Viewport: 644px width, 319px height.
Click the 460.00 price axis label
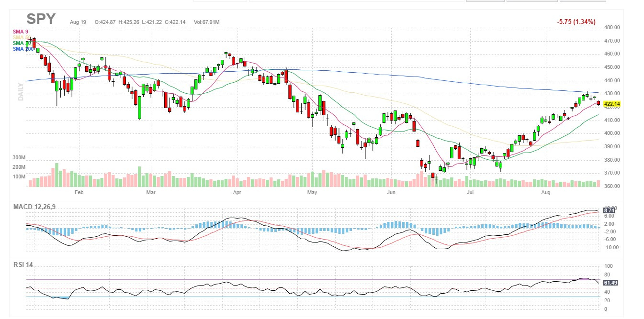(x=612, y=54)
